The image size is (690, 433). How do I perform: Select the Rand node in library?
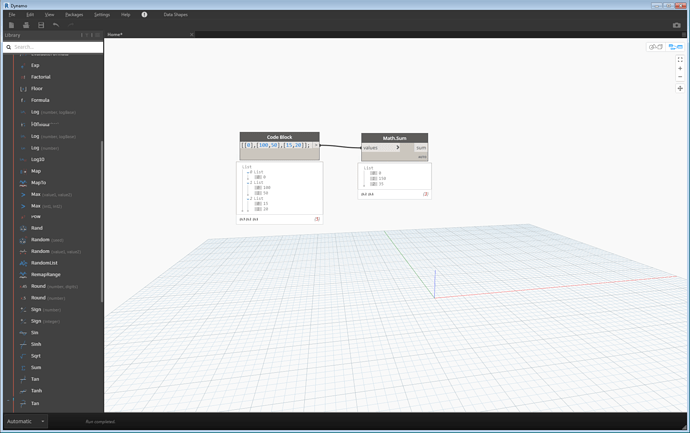[37, 228]
